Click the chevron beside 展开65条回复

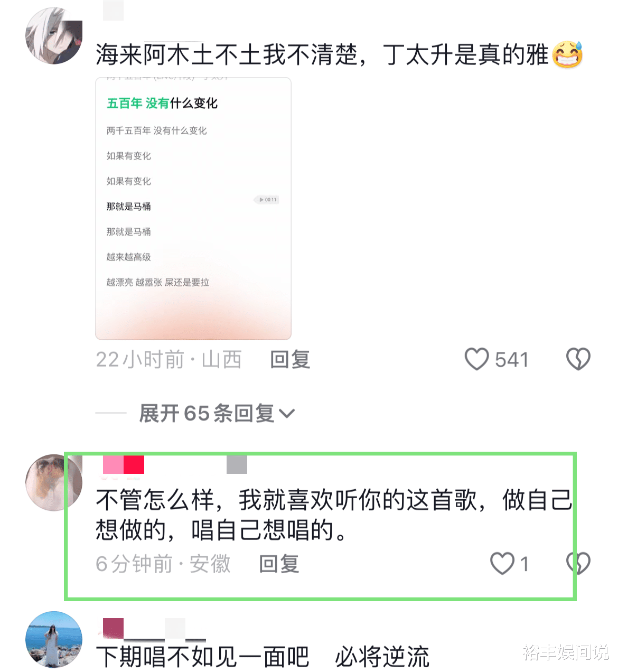coord(286,413)
